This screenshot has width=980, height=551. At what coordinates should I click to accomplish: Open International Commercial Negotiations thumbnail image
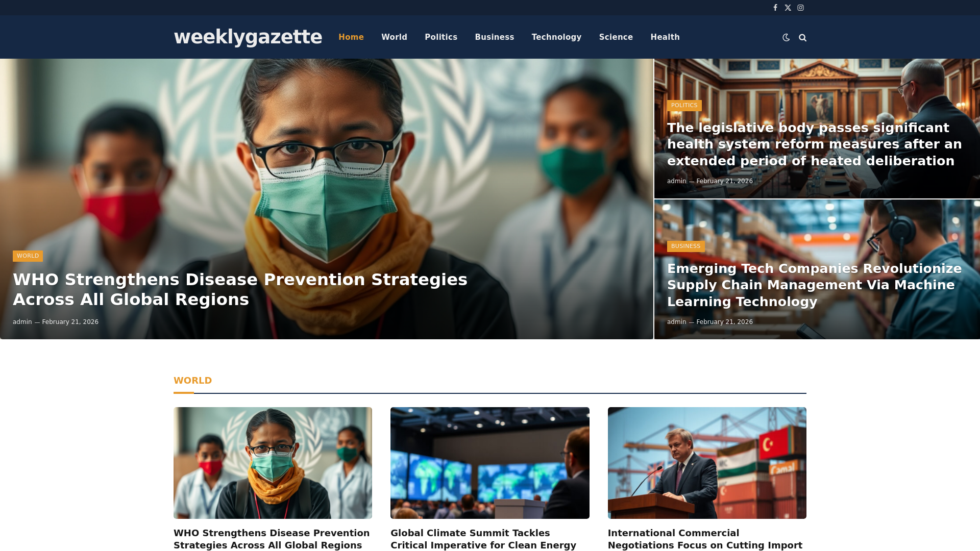706,463
